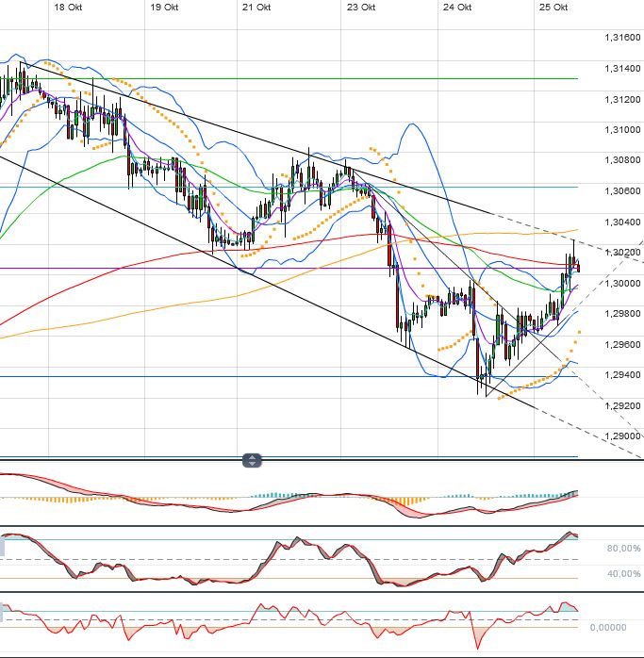
Task: Click price label 1,30800
Action: click(x=622, y=160)
